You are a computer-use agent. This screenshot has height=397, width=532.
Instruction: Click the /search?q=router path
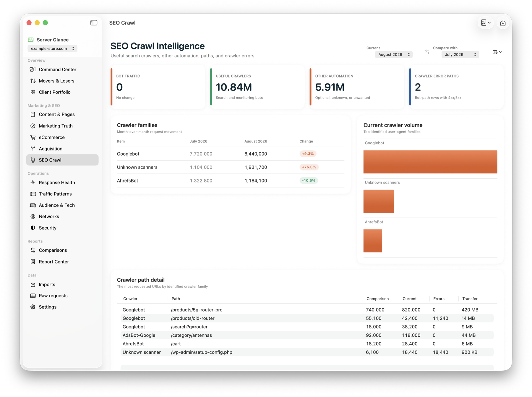pos(189,327)
